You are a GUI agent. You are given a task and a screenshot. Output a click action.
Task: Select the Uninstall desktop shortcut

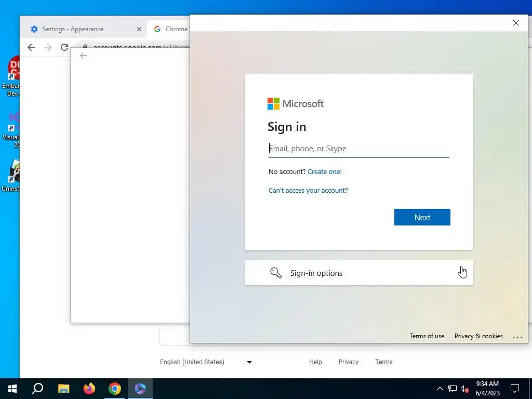click(x=11, y=175)
